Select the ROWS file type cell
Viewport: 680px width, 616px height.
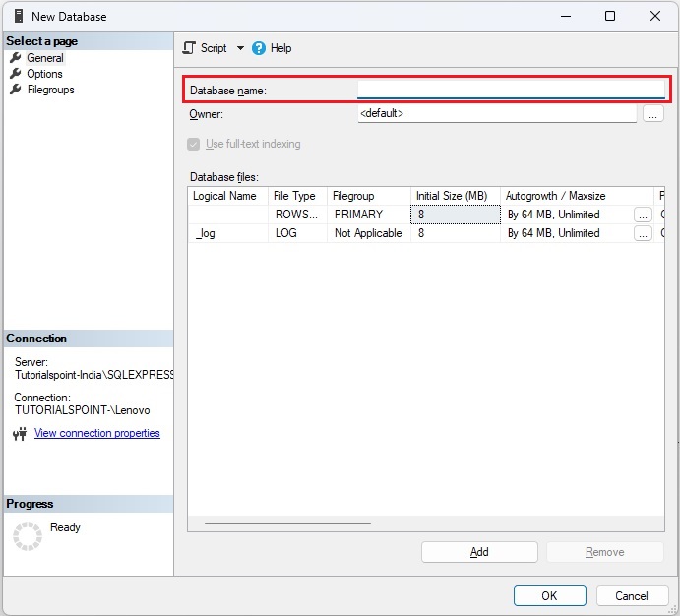click(x=297, y=215)
